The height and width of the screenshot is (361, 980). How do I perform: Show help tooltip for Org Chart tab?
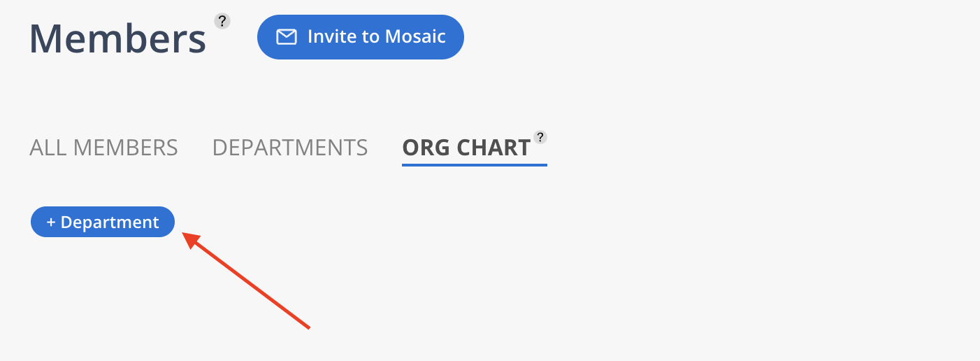click(540, 136)
